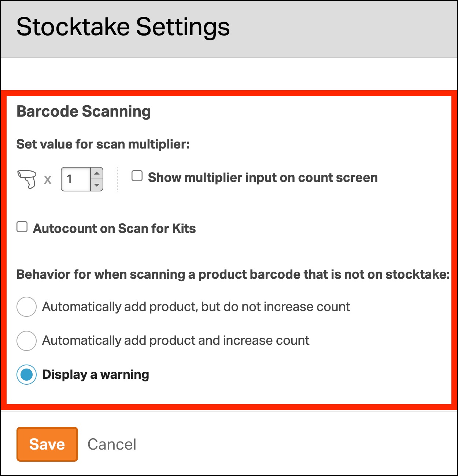Click the multiplier 'x' symbol beside scanner
458x476 pixels.
click(x=48, y=180)
